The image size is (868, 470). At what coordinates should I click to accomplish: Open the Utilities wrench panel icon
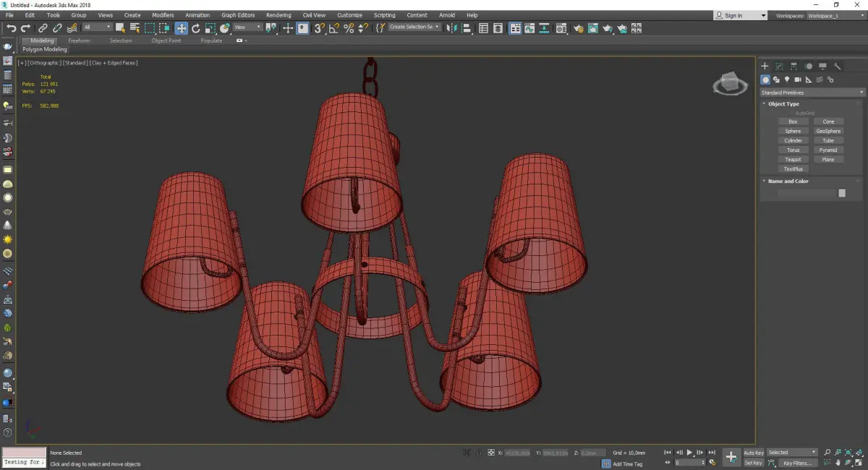coord(838,66)
